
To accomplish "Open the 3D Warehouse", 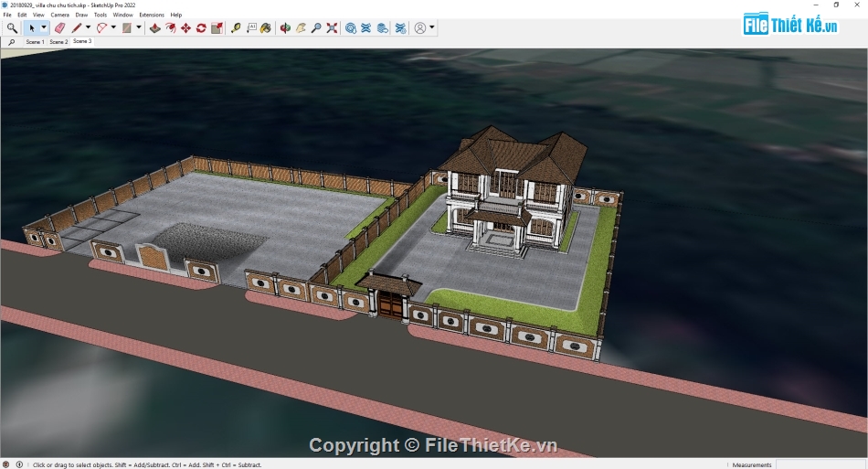I will (351, 27).
